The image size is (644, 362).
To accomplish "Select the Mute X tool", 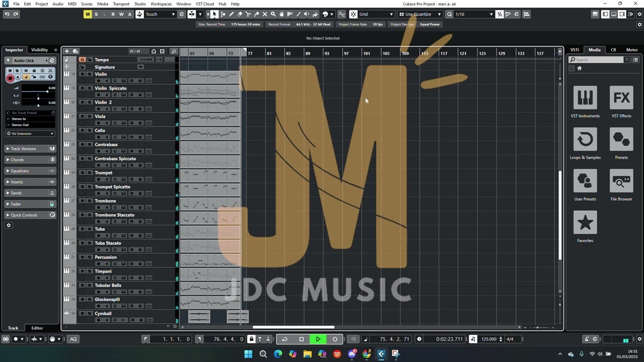I will point(265,14).
